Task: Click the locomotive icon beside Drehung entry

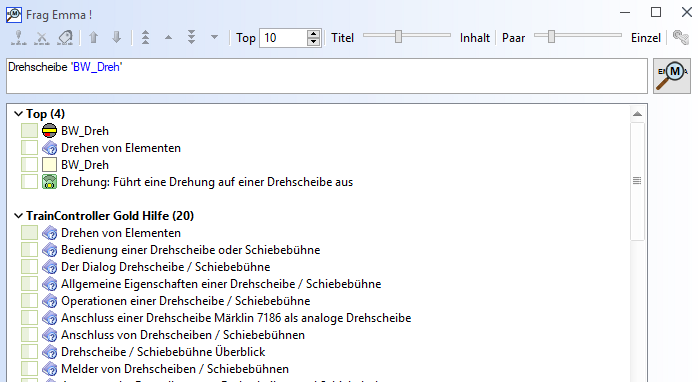Action: (x=49, y=182)
